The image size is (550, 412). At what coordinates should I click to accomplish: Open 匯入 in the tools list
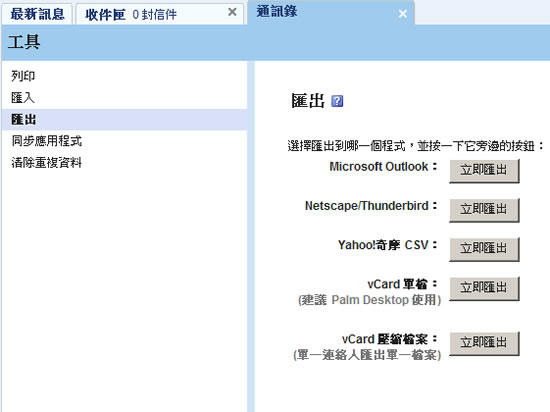pyautogui.click(x=23, y=97)
